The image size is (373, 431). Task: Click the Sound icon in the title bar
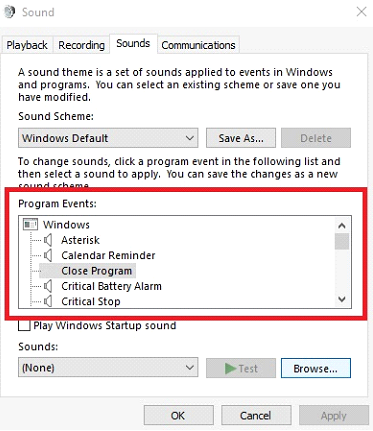(x=9, y=12)
